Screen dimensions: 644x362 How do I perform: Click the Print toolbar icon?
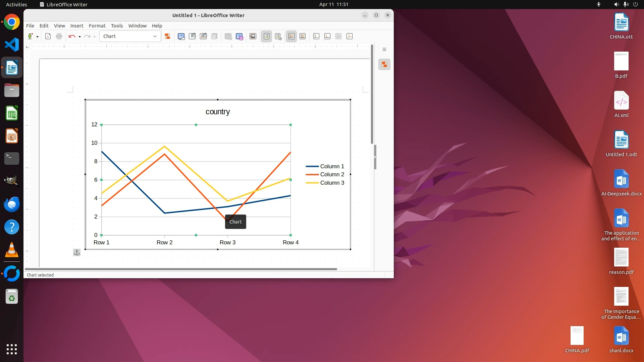tap(59, 36)
